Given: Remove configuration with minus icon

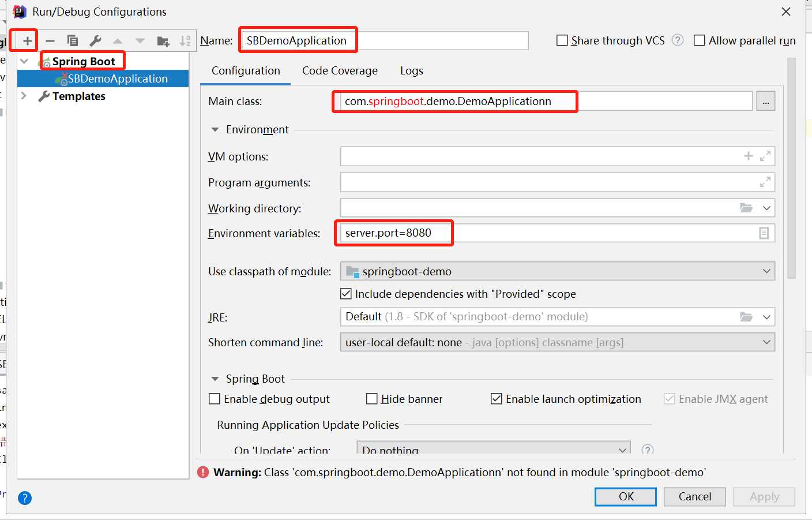Looking at the screenshot, I should pos(50,41).
